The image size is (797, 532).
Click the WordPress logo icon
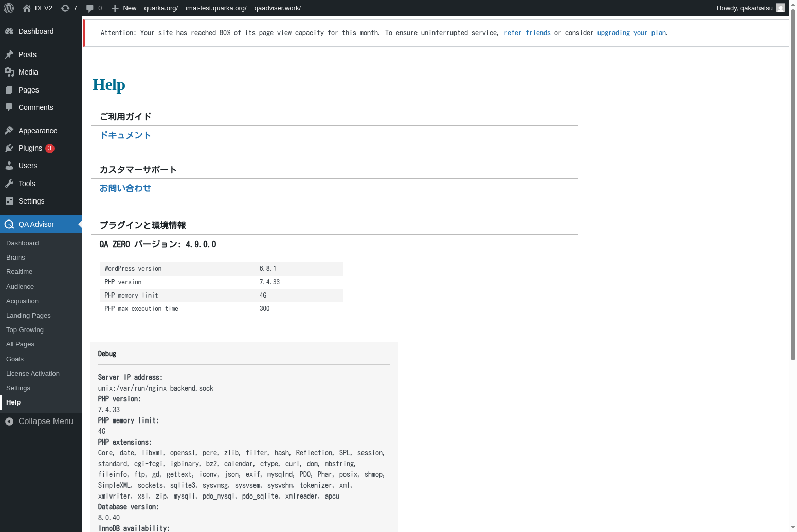(x=9, y=8)
